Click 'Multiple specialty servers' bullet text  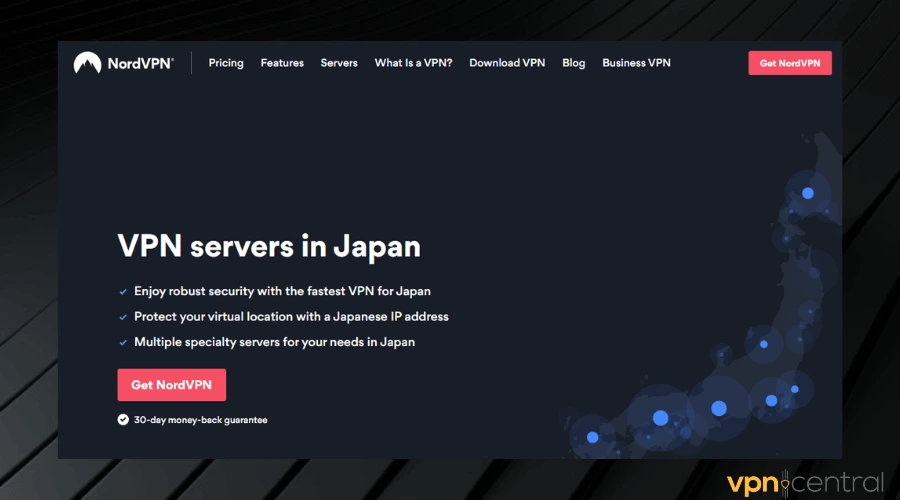tap(274, 342)
